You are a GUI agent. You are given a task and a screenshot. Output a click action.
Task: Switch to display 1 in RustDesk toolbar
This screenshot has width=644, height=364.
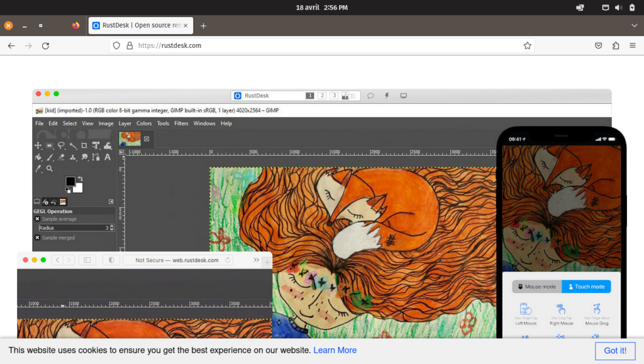(x=309, y=96)
